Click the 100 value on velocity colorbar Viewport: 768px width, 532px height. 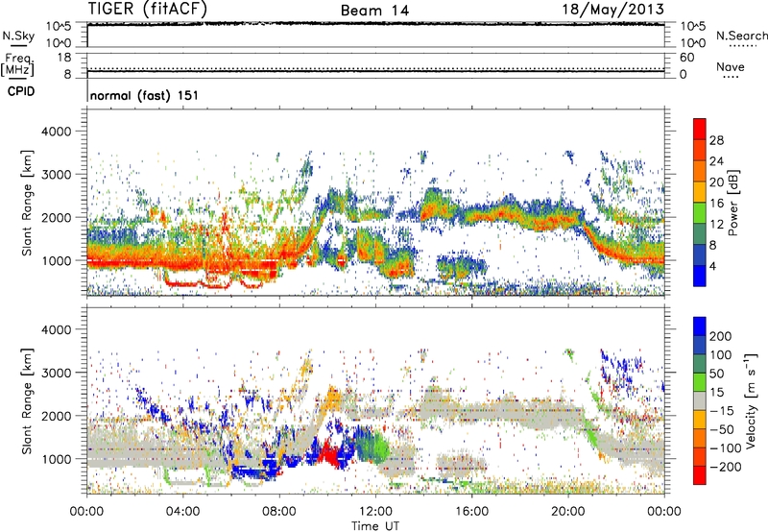(720, 354)
